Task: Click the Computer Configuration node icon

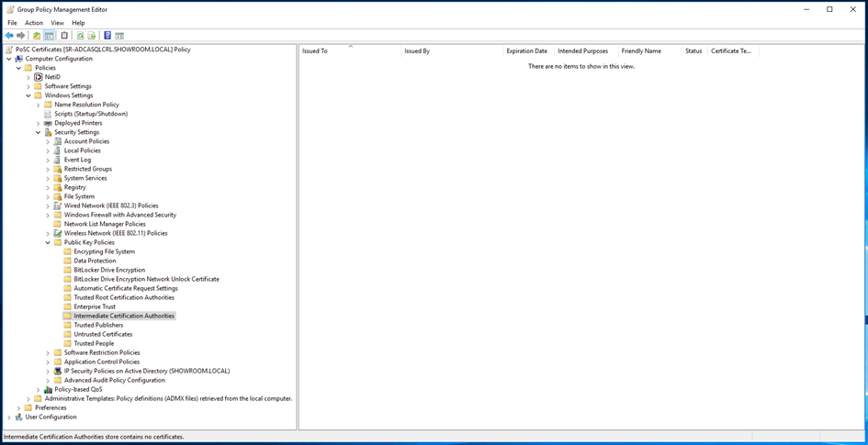Action: [x=18, y=59]
